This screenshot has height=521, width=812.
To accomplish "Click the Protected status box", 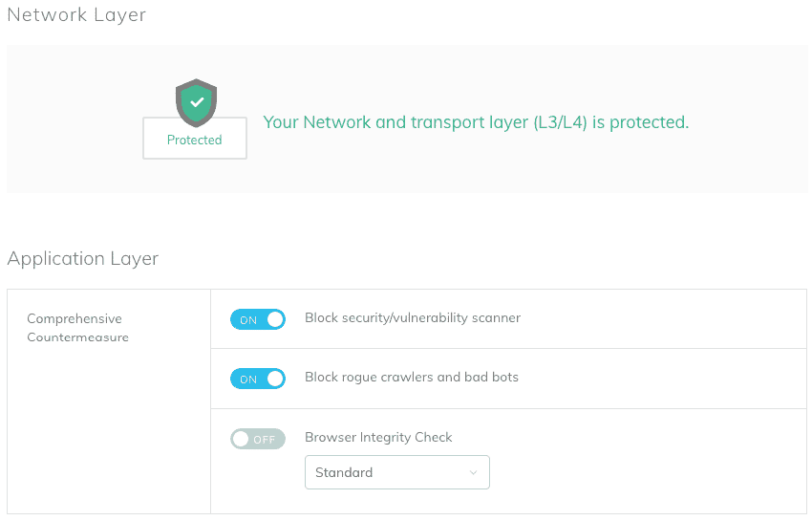I will click(x=195, y=138).
